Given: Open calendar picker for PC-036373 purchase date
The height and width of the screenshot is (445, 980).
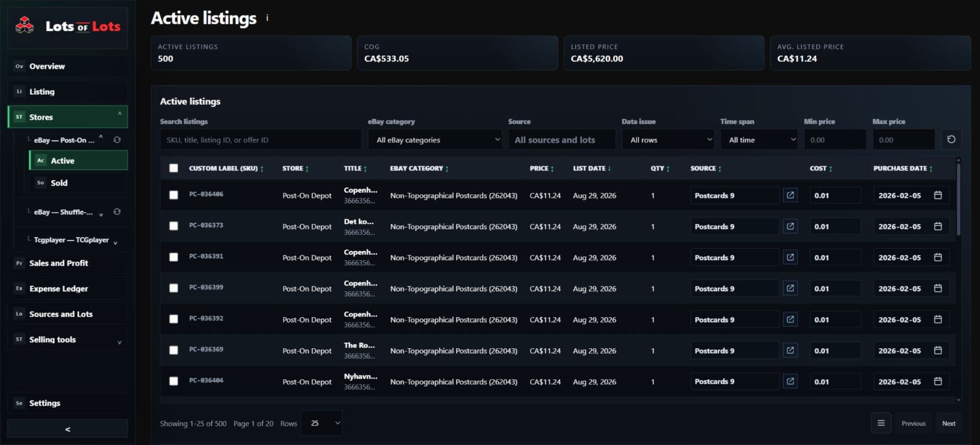Looking at the screenshot, I should tap(938, 226).
